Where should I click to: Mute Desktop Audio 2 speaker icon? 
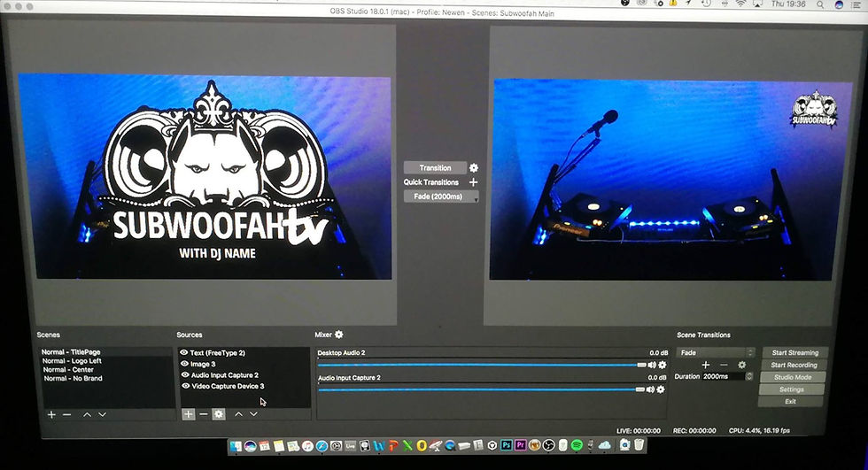point(652,365)
